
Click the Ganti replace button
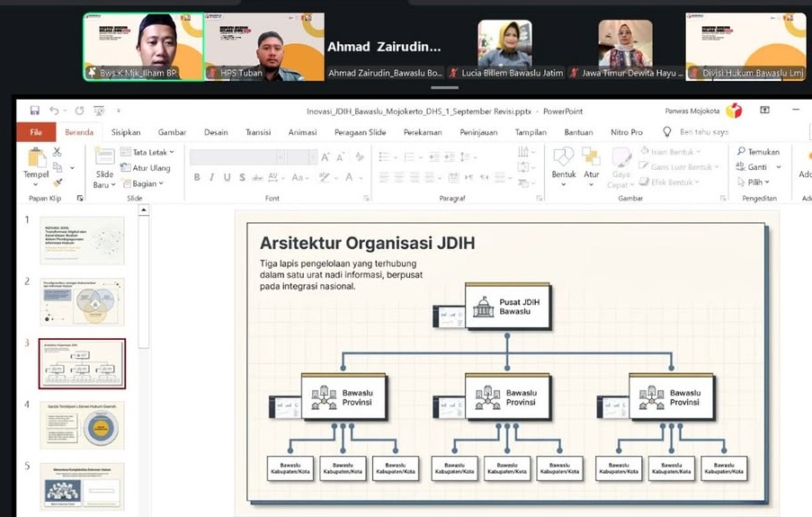pyautogui.click(x=752, y=167)
